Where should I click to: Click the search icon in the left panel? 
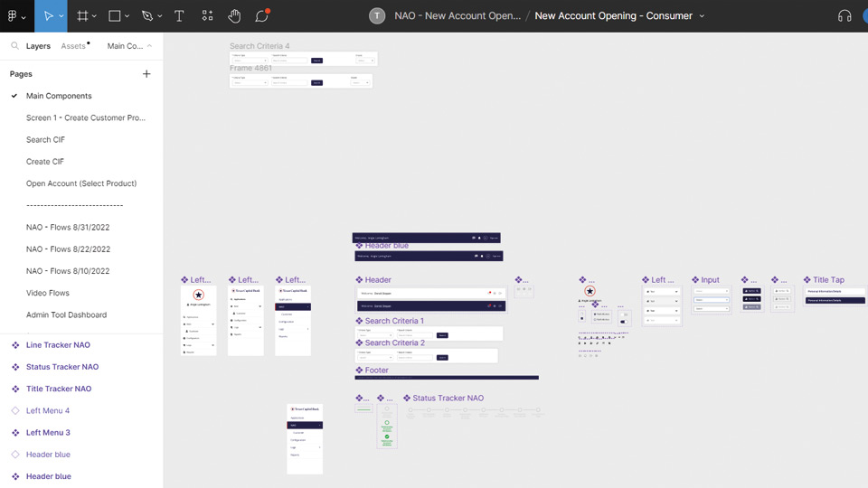(x=14, y=46)
